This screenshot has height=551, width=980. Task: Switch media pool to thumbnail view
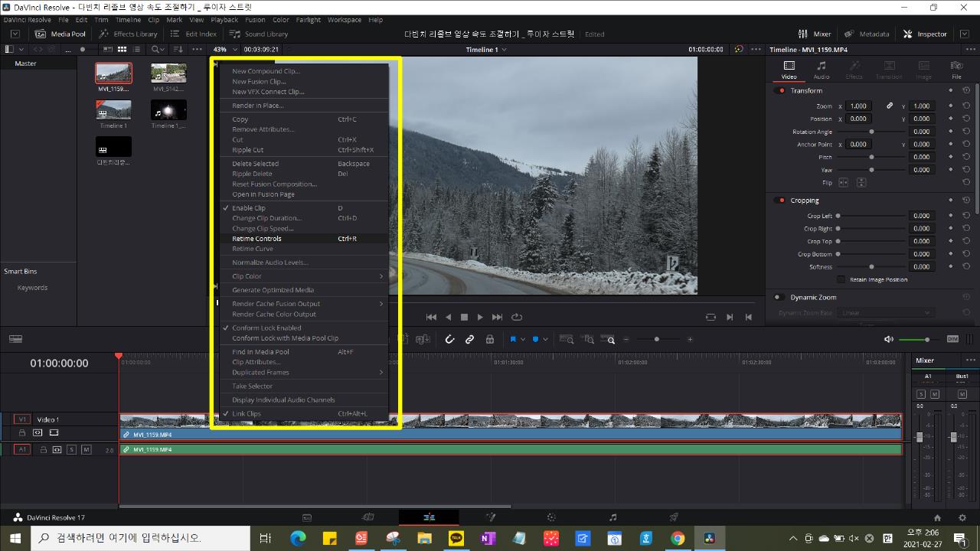(x=122, y=49)
